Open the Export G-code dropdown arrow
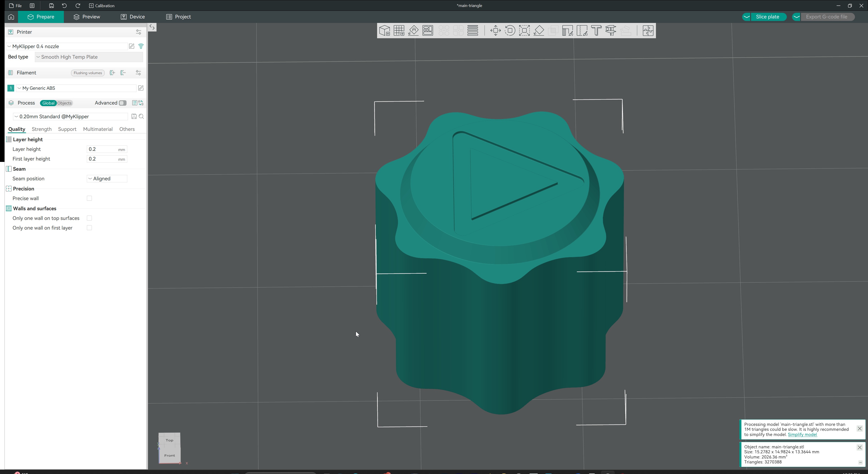 (796, 17)
